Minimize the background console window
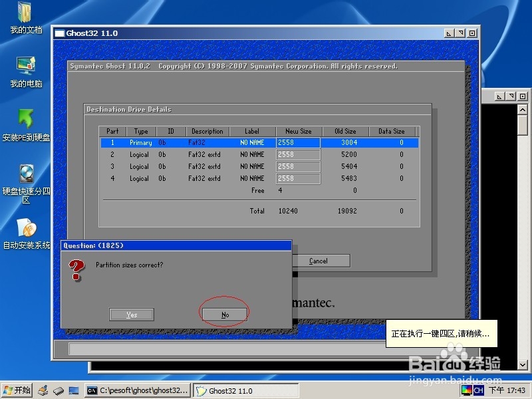Screen dimensions: 532x399 click(x=499, y=96)
